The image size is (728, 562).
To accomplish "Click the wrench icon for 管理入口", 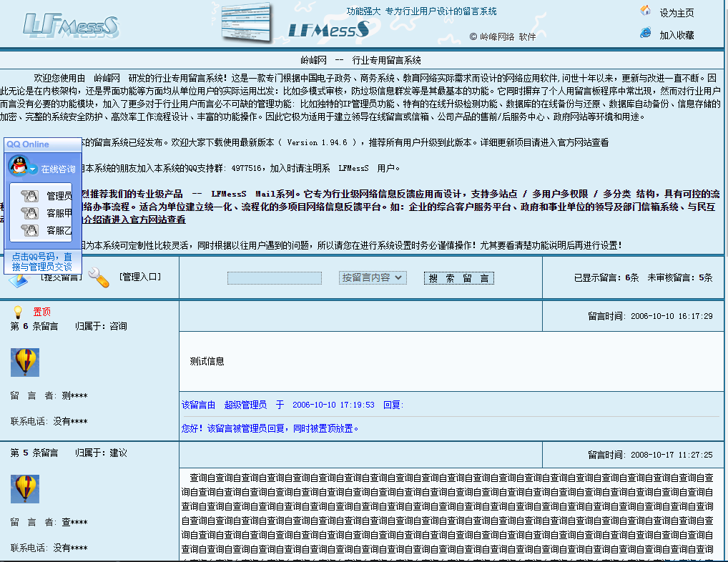I will click(x=99, y=277).
